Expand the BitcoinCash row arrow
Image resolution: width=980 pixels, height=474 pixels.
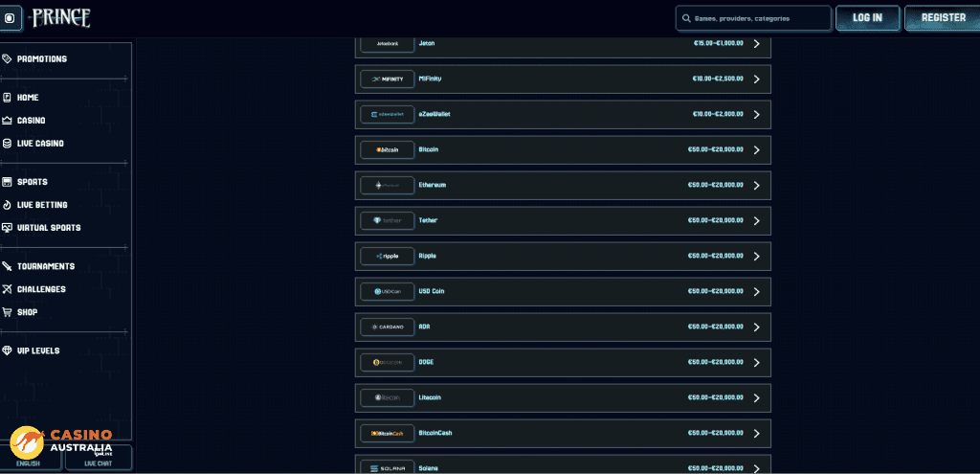[756, 434]
